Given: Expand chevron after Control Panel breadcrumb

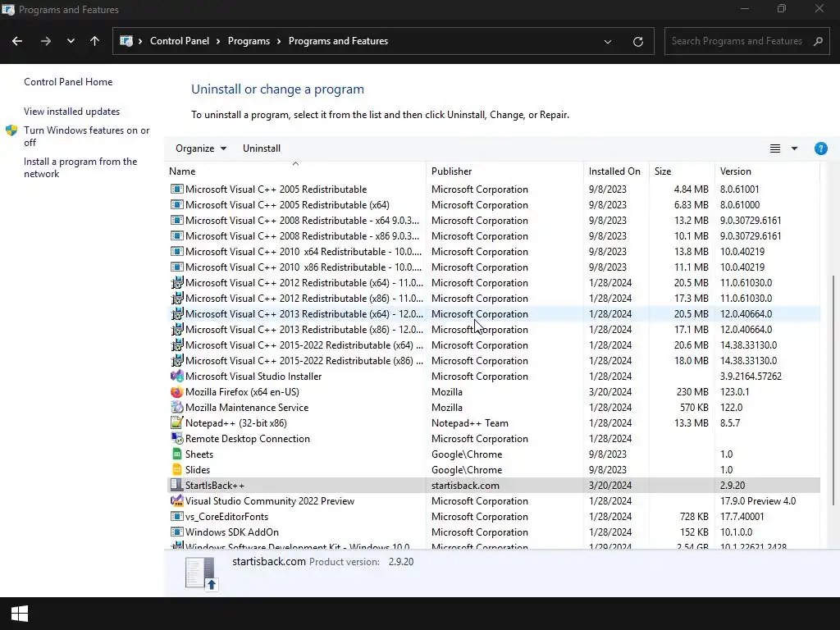Looking at the screenshot, I should 218,41.
